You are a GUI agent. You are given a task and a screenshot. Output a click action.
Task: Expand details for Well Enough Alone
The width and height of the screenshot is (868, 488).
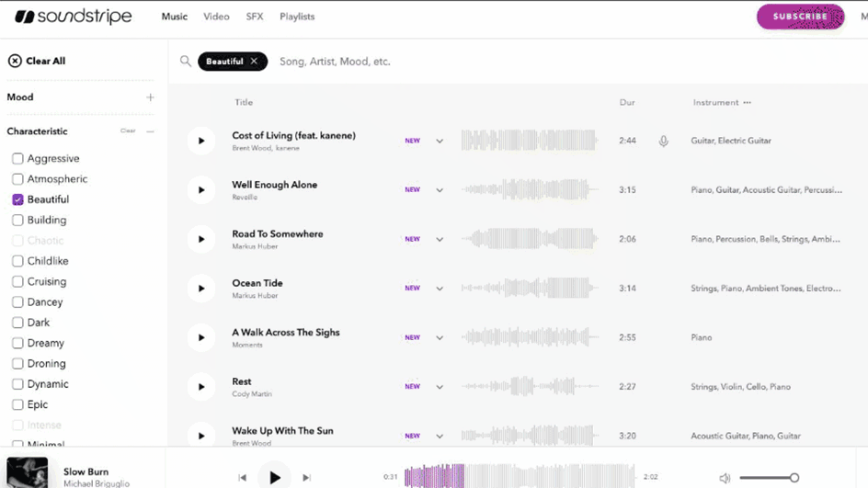pos(440,190)
